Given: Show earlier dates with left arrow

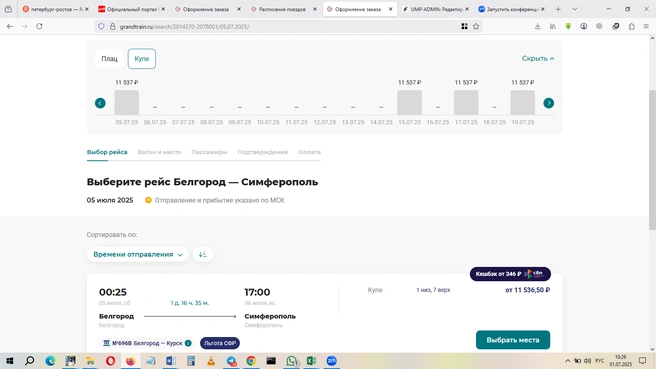Looking at the screenshot, I should (x=100, y=103).
